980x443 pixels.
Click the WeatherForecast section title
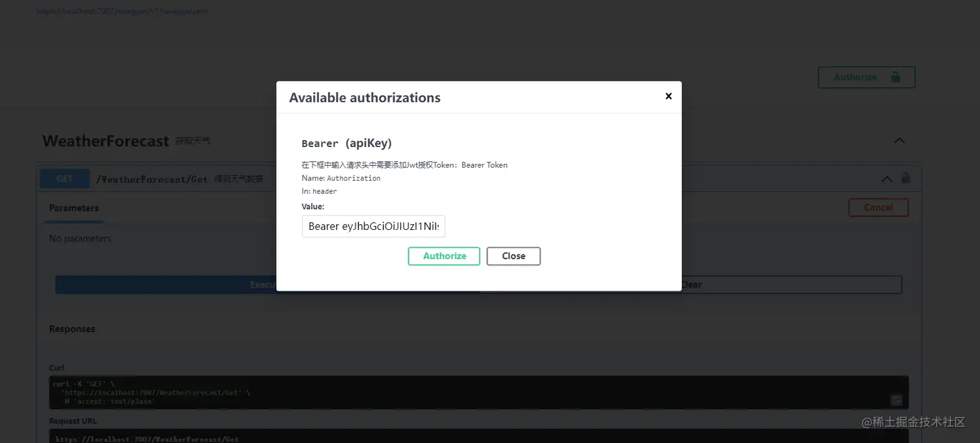coord(106,141)
